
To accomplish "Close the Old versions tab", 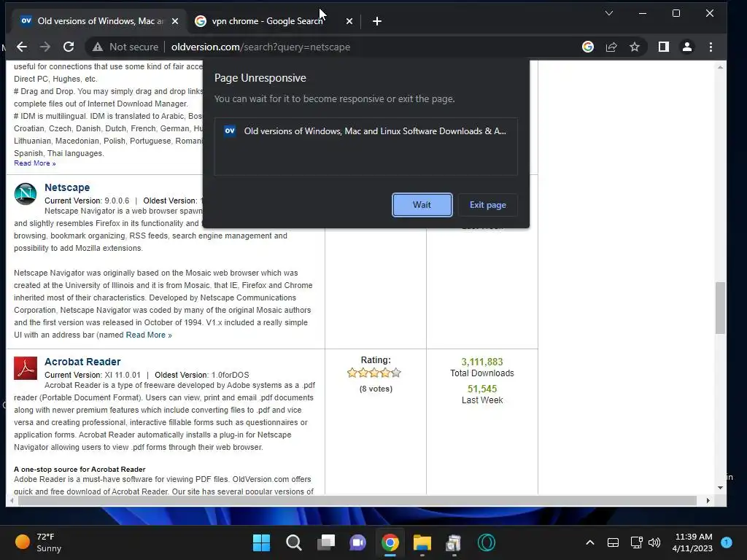I will point(175,21).
